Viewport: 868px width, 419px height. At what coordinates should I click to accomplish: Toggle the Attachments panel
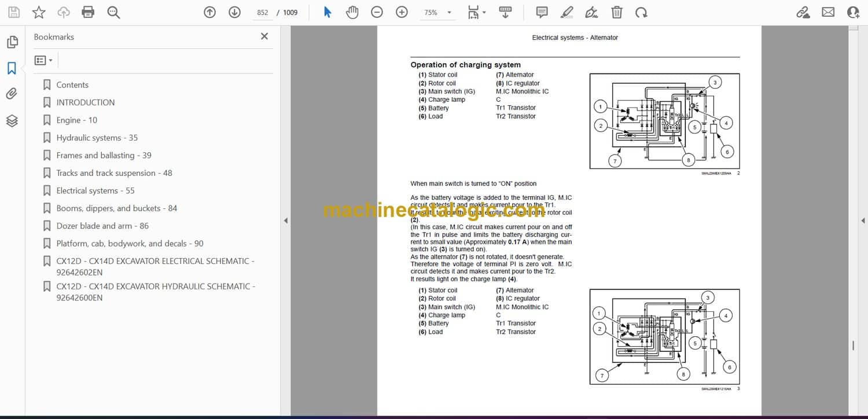click(x=12, y=94)
